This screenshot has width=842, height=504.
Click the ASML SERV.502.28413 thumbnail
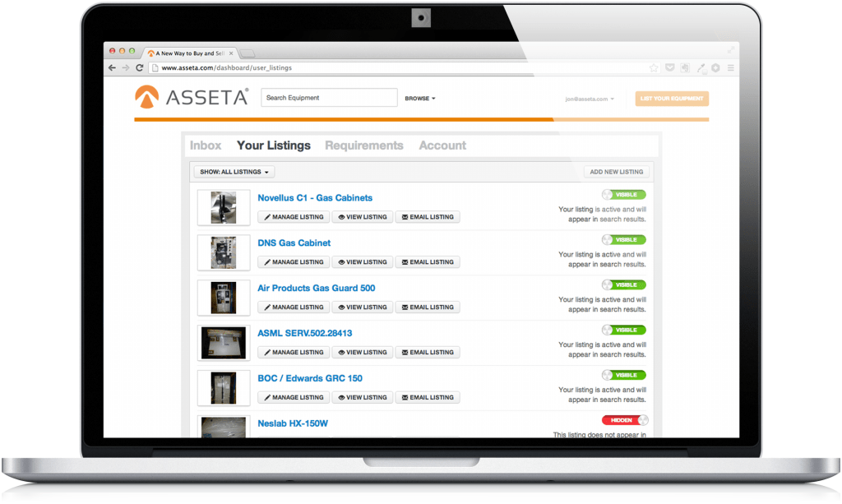click(x=224, y=343)
